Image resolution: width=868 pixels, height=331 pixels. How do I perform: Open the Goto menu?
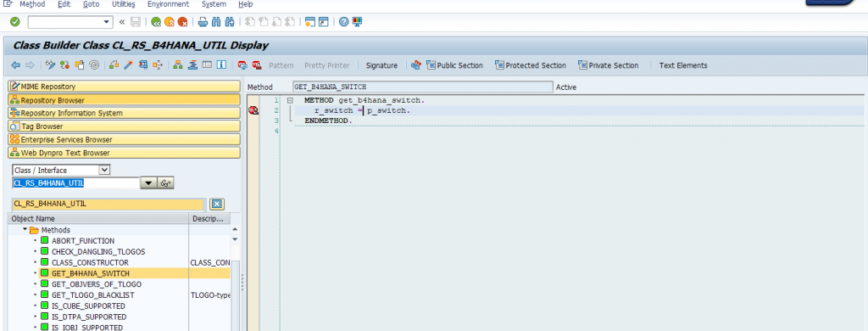(91, 4)
